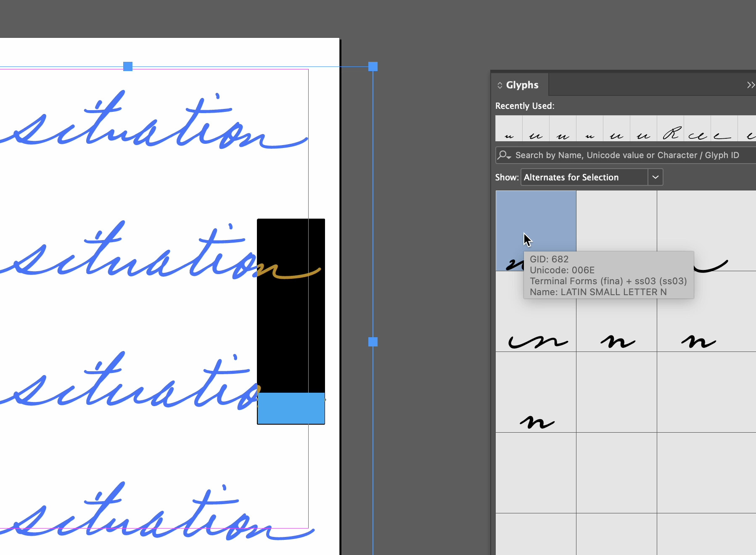Cycle Glyphs panel size via up-down arrows
The height and width of the screenshot is (555, 756).
[500, 85]
